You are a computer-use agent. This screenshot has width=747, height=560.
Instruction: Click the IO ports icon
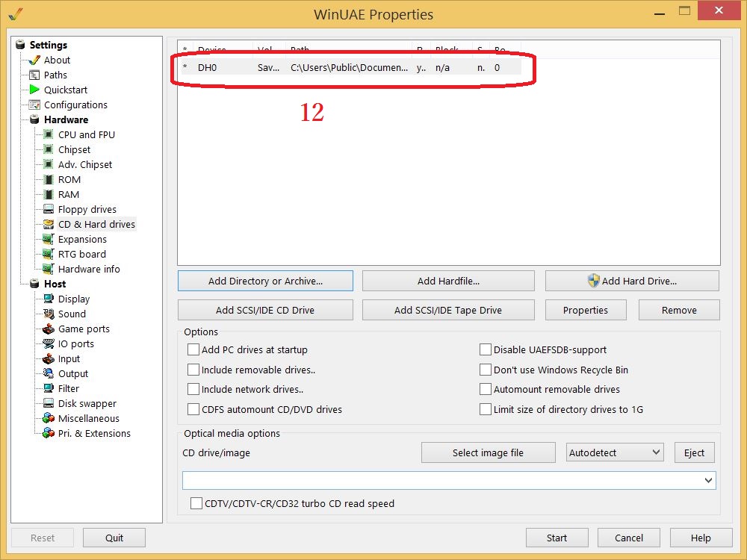(48, 343)
